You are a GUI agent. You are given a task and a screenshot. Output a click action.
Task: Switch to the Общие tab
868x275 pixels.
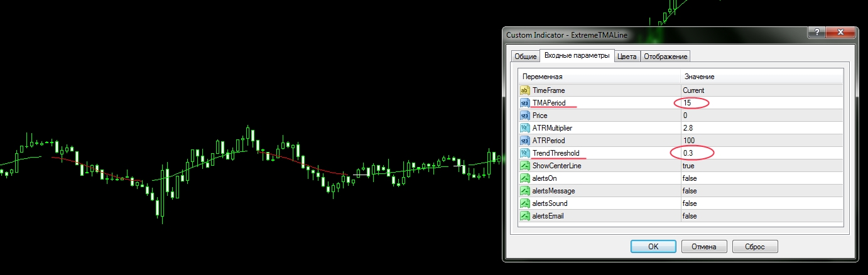point(526,57)
